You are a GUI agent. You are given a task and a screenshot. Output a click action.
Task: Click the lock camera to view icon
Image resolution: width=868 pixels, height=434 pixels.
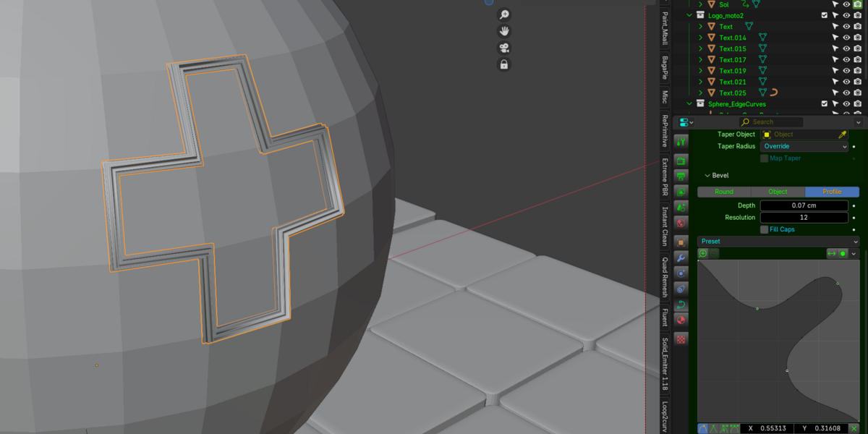click(504, 64)
